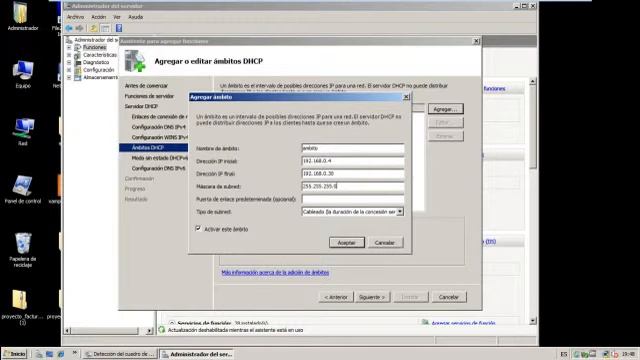Image resolution: width=640 pixels, height=360 pixels.
Task: Select Configuración DNS IPv6 wizard step
Action: coord(158,168)
